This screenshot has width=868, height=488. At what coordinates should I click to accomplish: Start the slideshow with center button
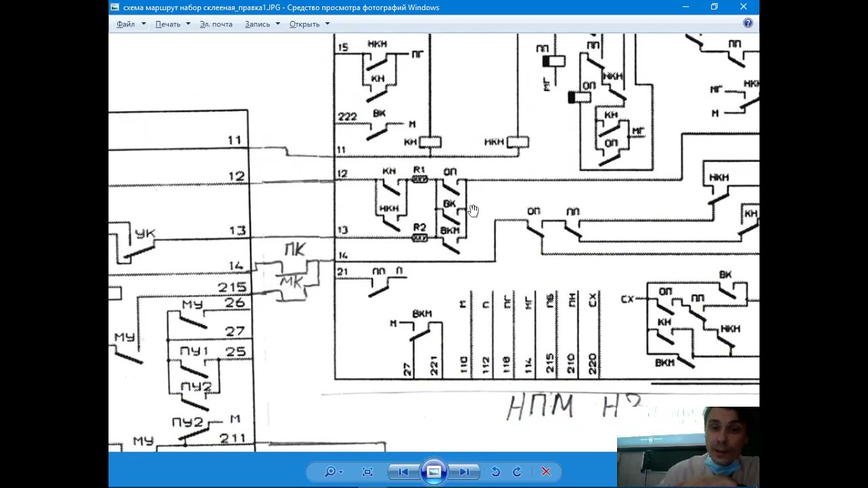click(x=434, y=472)
